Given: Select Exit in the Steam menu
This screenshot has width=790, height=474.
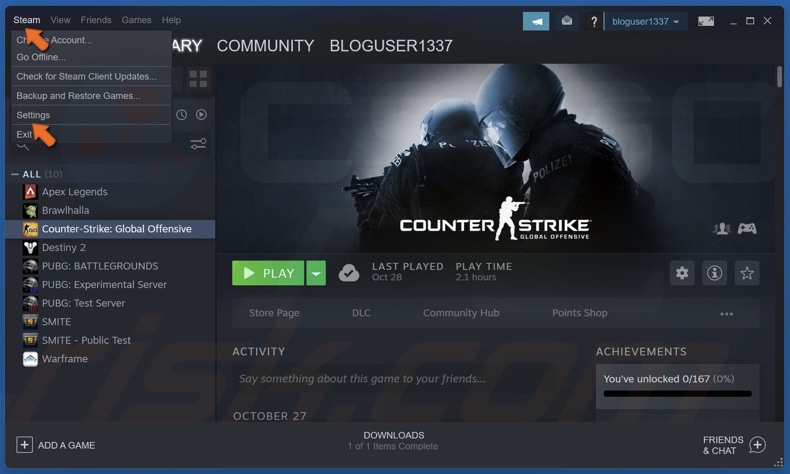Looking at the screenshot, I should tap(91, 134).
